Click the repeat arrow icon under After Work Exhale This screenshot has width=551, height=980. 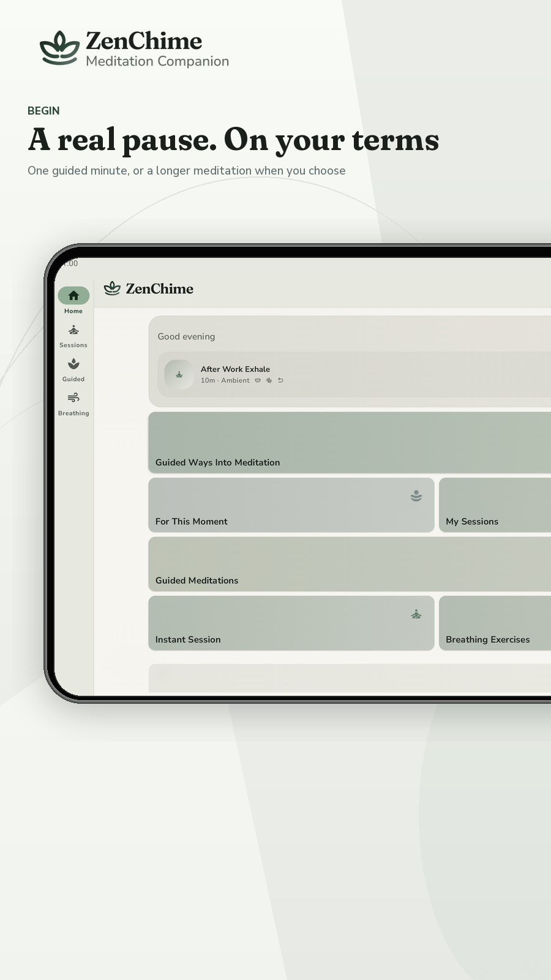point(280,380)
